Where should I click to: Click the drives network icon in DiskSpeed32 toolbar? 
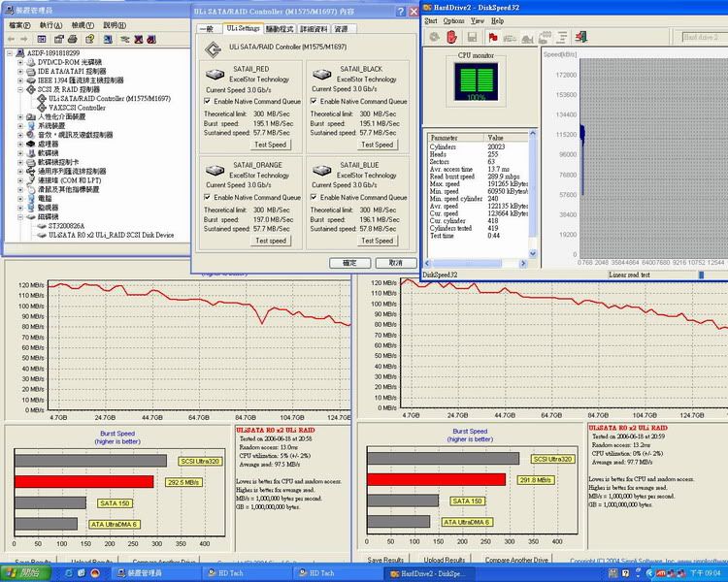coord(545,37)
